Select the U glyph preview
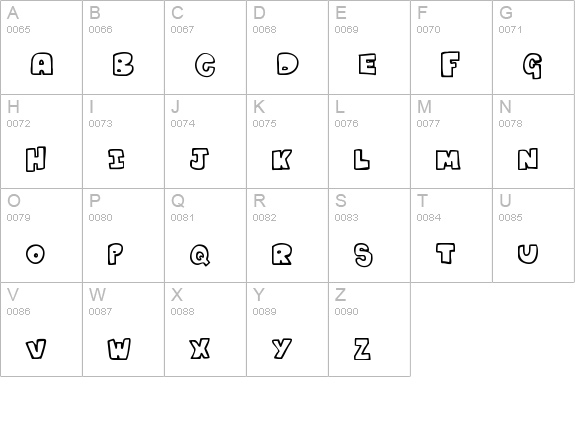 click(528, 254)
